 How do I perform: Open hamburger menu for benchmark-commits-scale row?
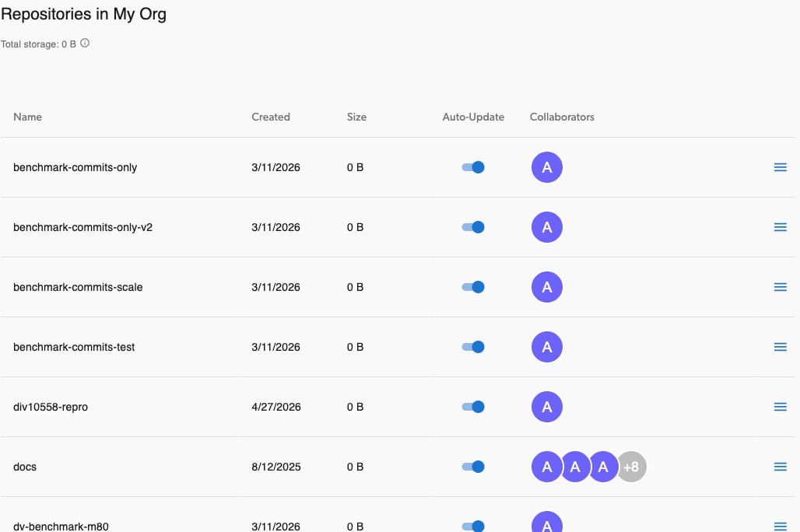pos(780,287)
